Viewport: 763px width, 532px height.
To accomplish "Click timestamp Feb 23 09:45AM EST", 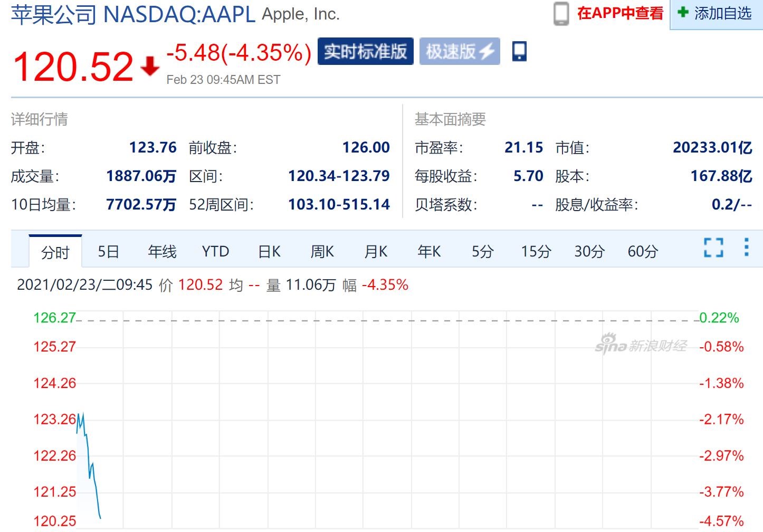I will pyautogui.click(x=223, y=80).
